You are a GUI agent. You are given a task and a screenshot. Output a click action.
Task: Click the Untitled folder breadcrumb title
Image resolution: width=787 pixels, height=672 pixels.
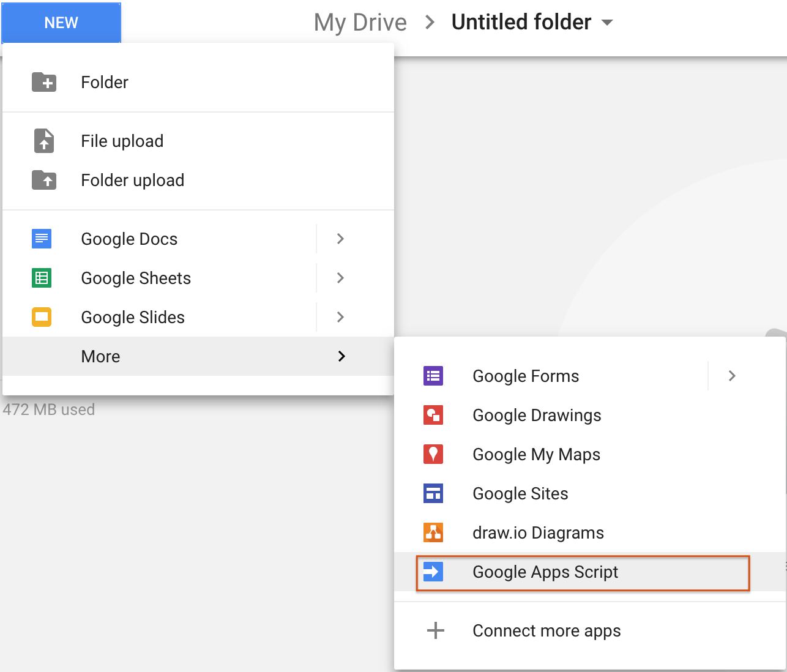(521, 22)
